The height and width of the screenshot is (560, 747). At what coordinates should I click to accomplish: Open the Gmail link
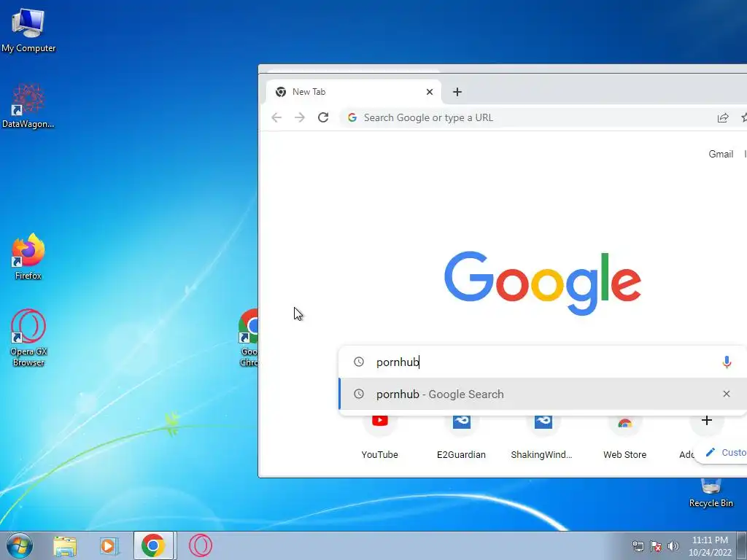(720, 154)
